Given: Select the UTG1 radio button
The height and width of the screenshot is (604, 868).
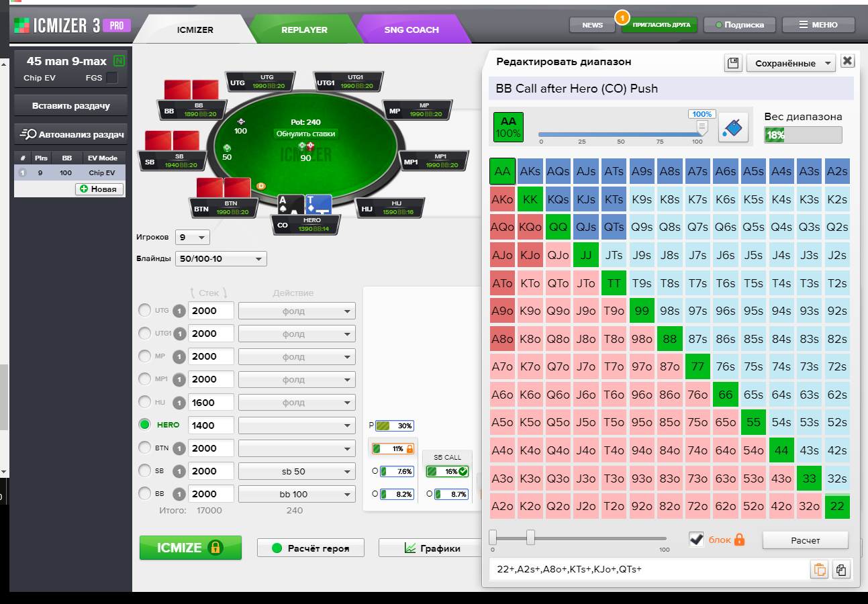Looking at the screenshot, I should (x=144, y=334).
